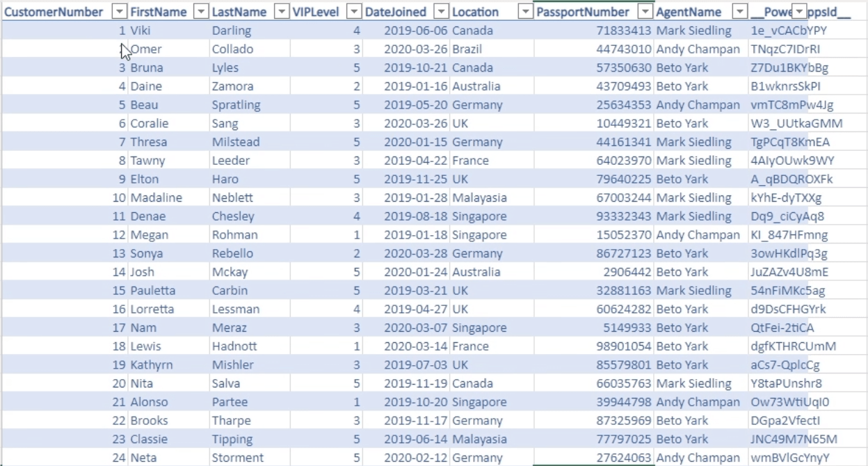
Task: Open the VIPLevel column filter dropdown
Action: pyautogui.click(x=354, y=12)
